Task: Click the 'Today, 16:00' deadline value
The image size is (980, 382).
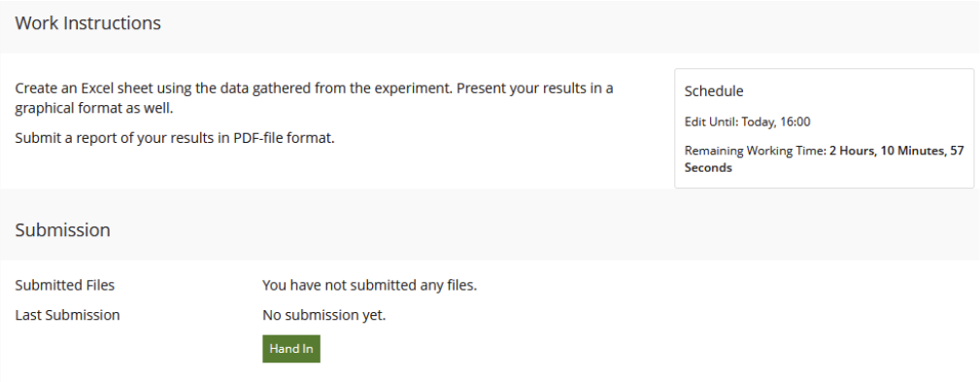Action: tap(776, 122)
